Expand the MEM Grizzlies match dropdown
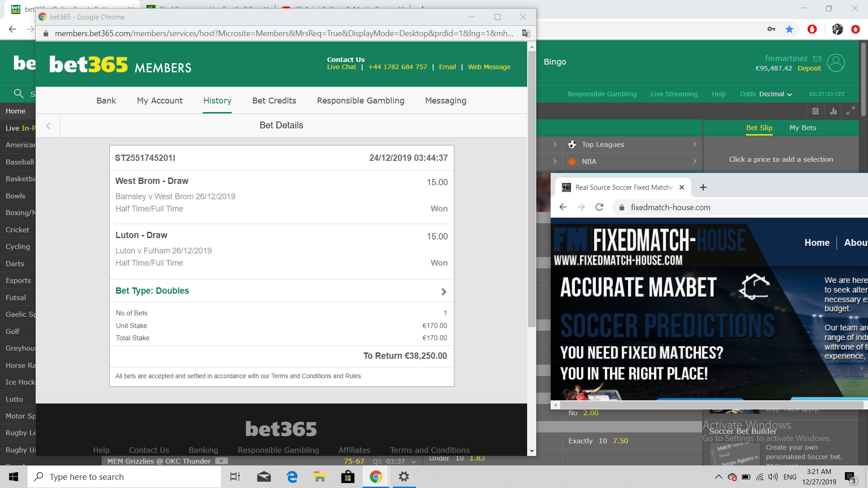 (x=414, y=462)
